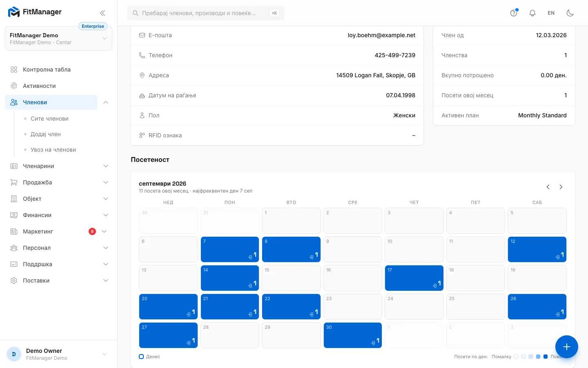The width and height of the screenshot is (588, 368).
Task: Click the Персонал people icon
Action: point(14,248)
